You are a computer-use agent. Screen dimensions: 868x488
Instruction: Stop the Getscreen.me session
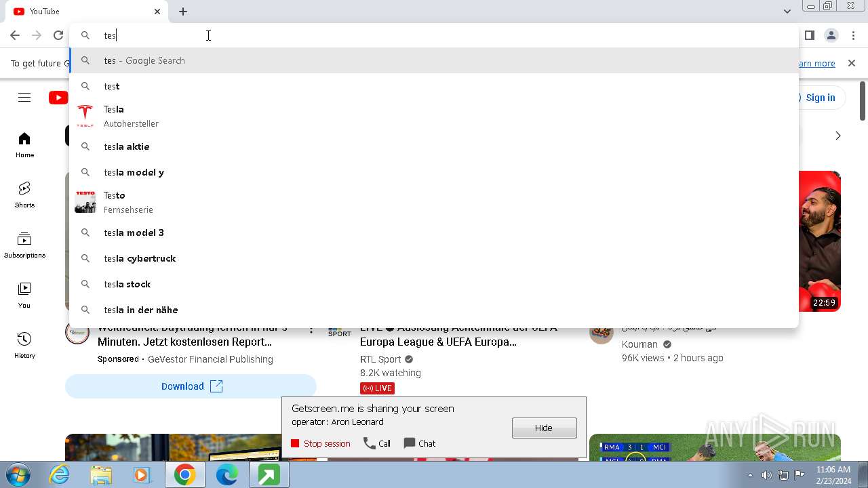(320, 443)
